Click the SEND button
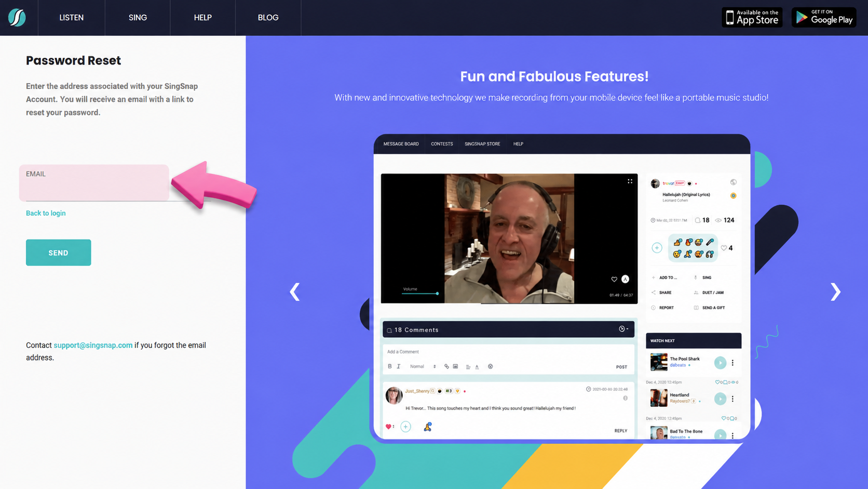The width and height of the screenshot is (868, 489). point(59,253)
